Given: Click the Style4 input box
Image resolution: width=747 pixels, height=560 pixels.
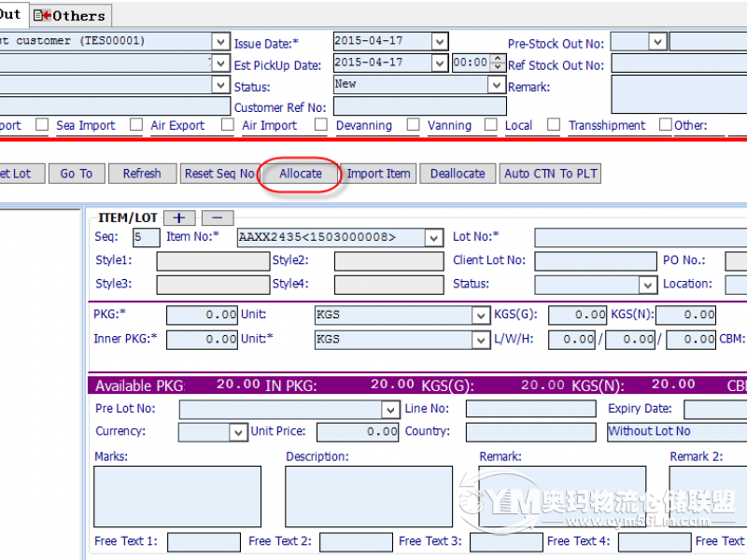Looking at the screenshot, I should click(x=388, y=285).
